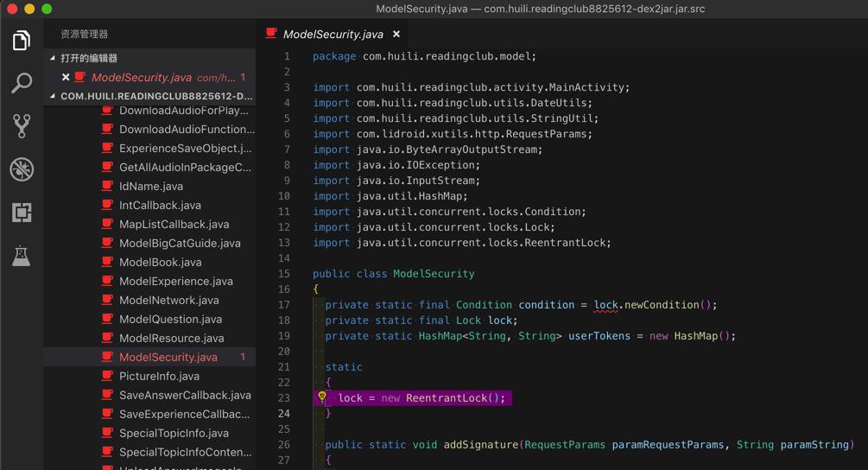Click the red macOS close window button
The width and height of the screenshot is (868, 470).
tap(12, 9)
